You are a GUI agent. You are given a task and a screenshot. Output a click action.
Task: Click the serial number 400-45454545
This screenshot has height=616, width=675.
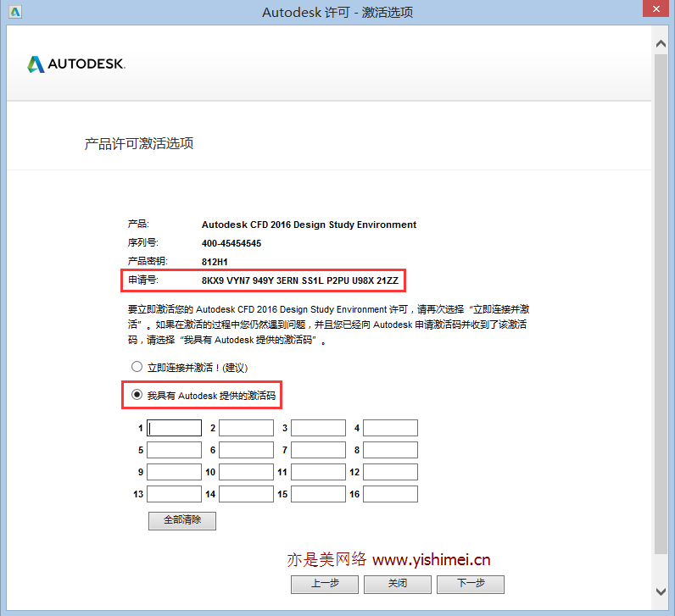pos(232,243)
